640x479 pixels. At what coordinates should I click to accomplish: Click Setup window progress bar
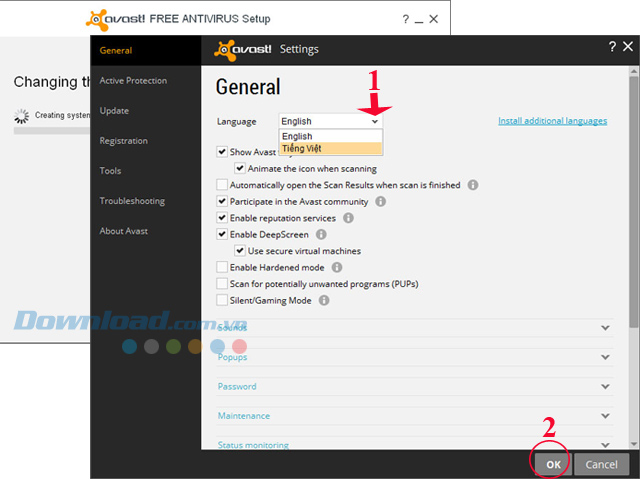coord(52,131)
